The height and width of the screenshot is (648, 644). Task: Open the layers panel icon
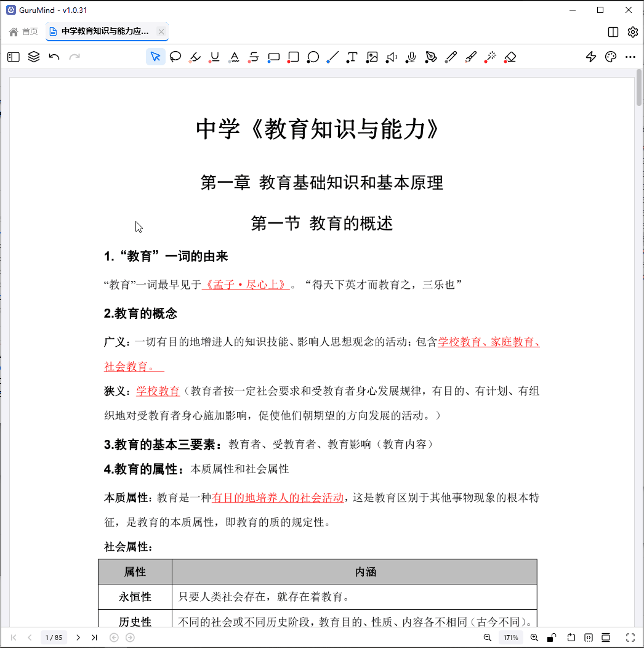tap(34, 57)
